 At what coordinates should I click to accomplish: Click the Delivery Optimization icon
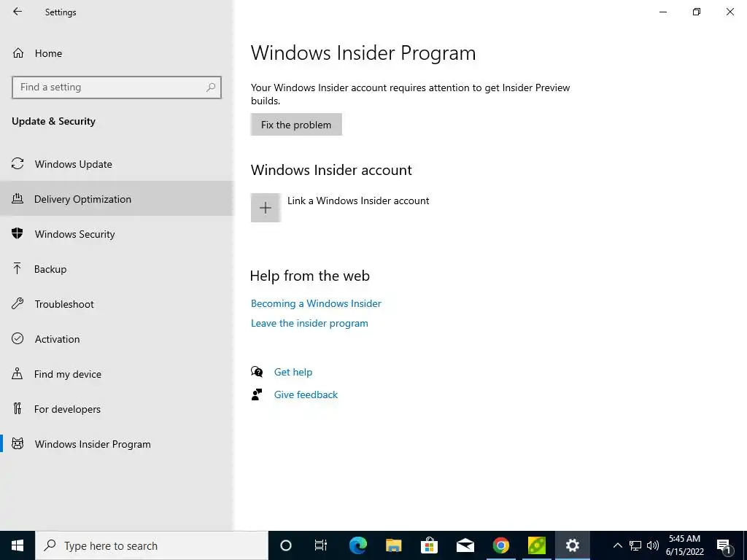point(18,198)
